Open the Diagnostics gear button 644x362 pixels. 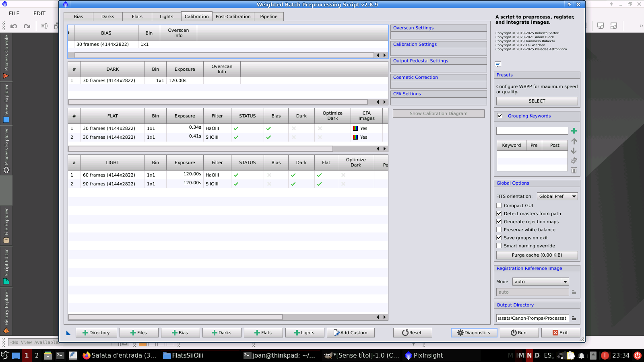pos(474,333)
